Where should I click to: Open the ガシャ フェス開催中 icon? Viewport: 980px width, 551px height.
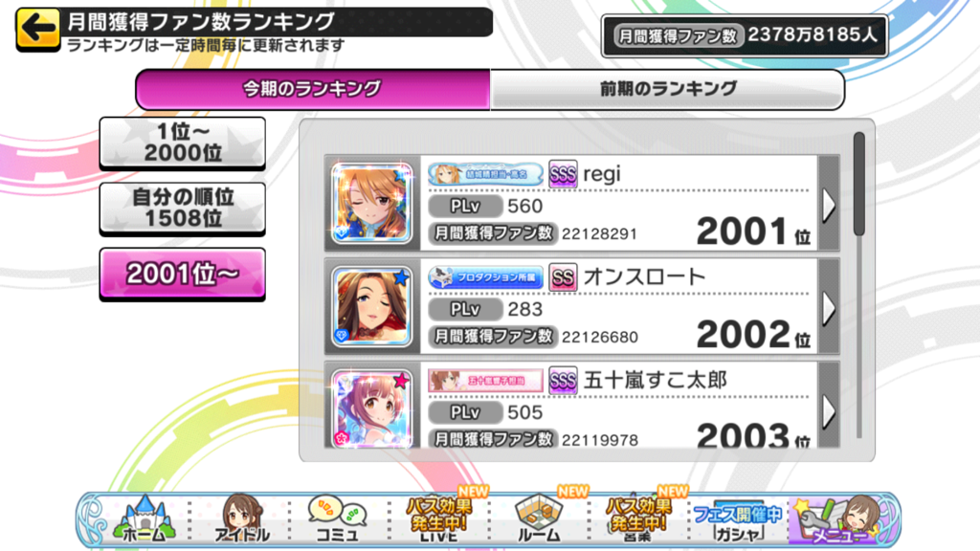tap(738, 521)
